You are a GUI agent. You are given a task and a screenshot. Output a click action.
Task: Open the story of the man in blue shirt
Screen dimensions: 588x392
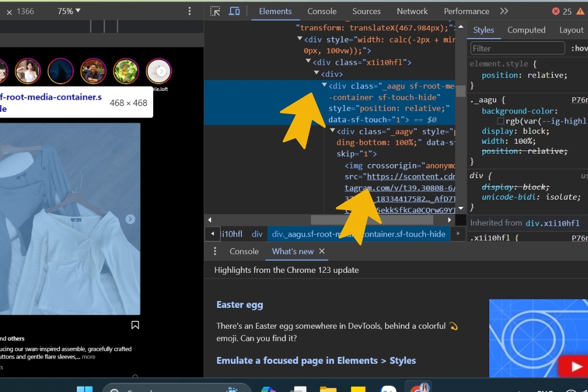point(93,71)
